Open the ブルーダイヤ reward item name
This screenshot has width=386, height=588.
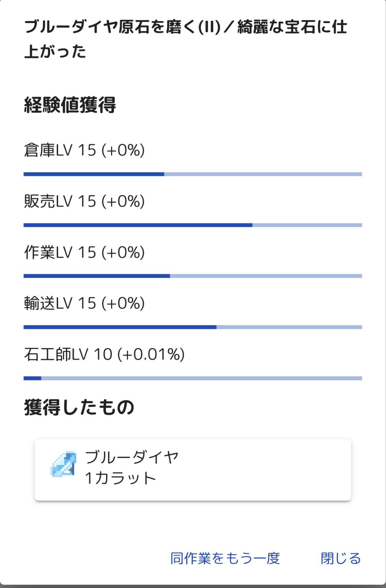click(131, 457)
